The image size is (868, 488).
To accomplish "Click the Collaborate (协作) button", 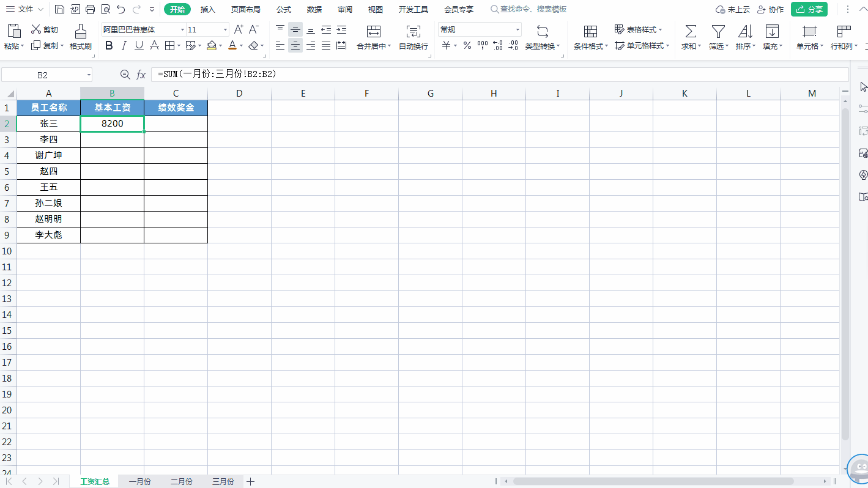I will point(770,9).
